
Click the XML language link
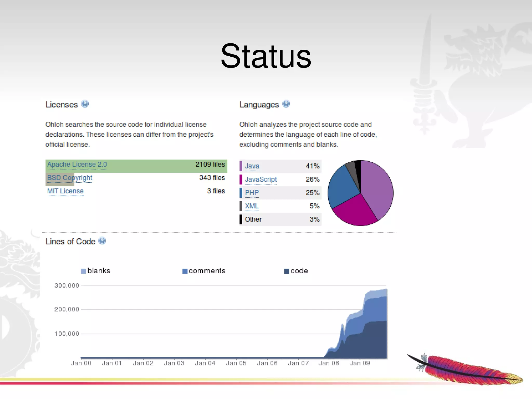click(252, 206)
